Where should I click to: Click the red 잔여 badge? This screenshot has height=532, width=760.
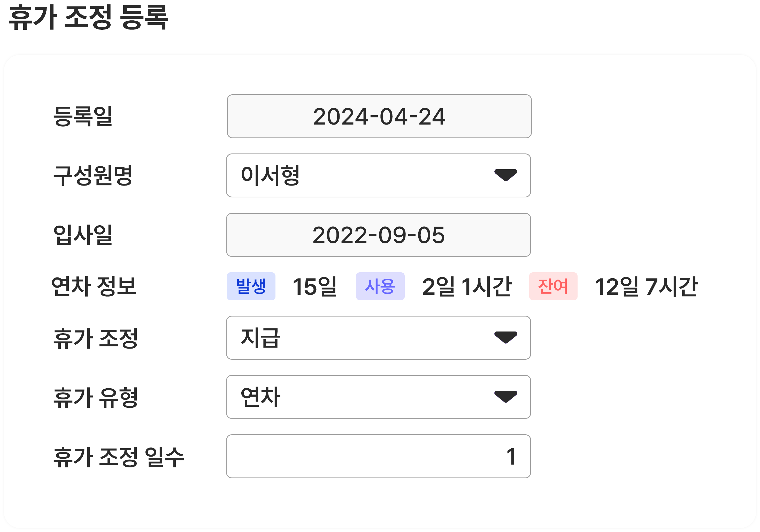pyautogui.click(x=553, y=286)
